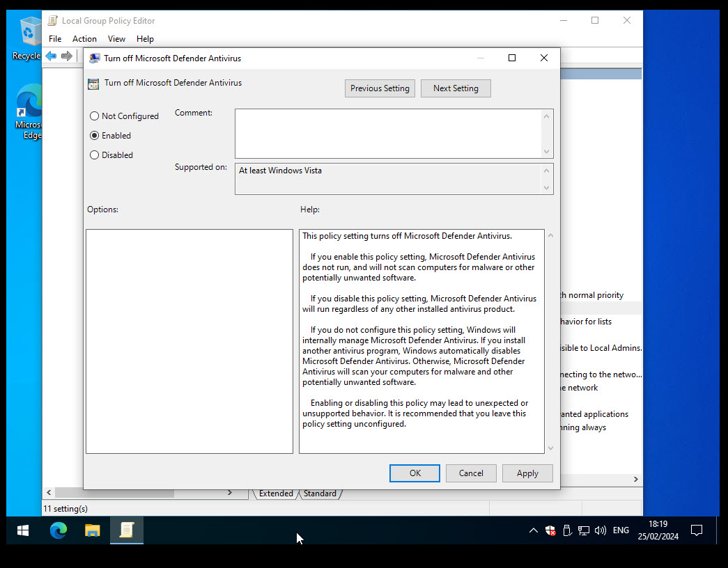Launch Microsoft Edge from the taskbar
Image resolution: width=728 pixels, height=568 pixels.
point(59,530)
